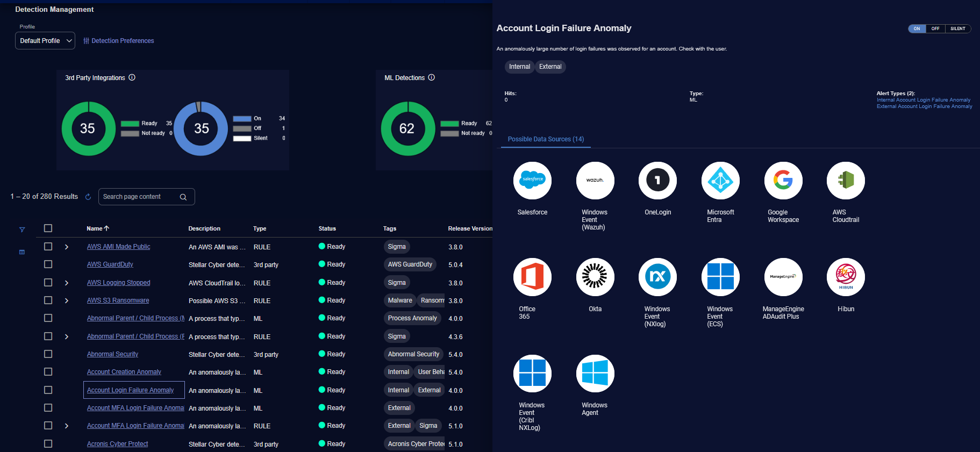Image resolution: width=980 pixels, height=452 pixels.
Task: Expand the AWS AMI Made Public row
Action: [x=67, y=247]
